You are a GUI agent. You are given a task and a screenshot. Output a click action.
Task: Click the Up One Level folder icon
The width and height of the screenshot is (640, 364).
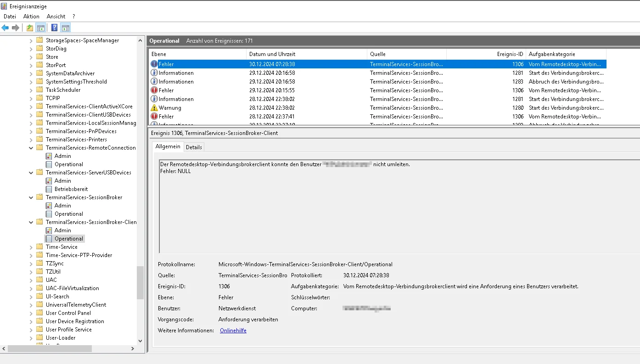click(x=30, y=28)
